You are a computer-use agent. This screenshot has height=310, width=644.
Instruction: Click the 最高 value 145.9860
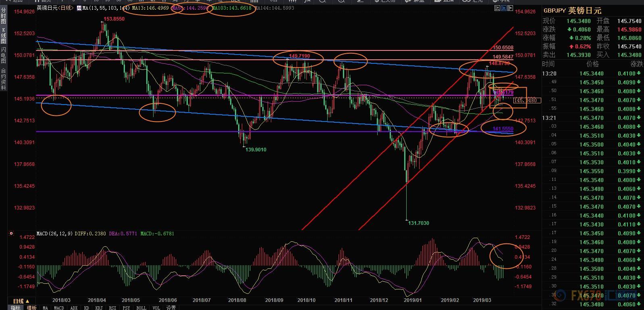629,29
